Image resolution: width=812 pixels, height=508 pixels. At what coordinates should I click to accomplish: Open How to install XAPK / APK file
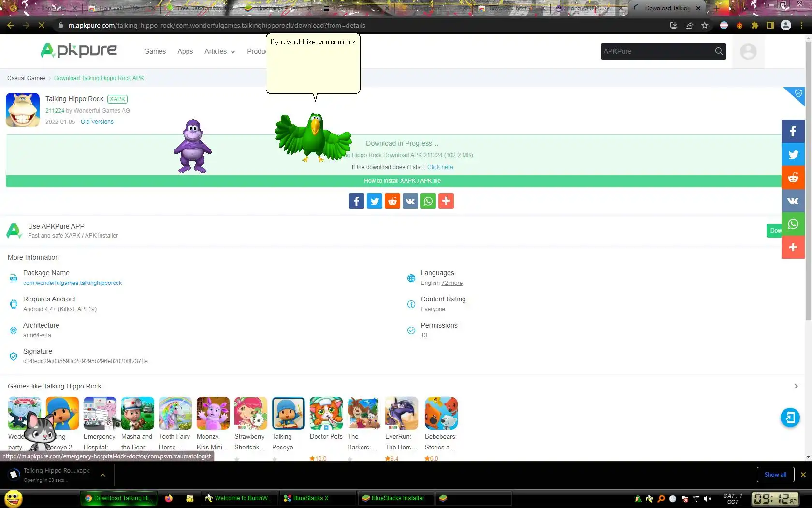coord(402,181)
